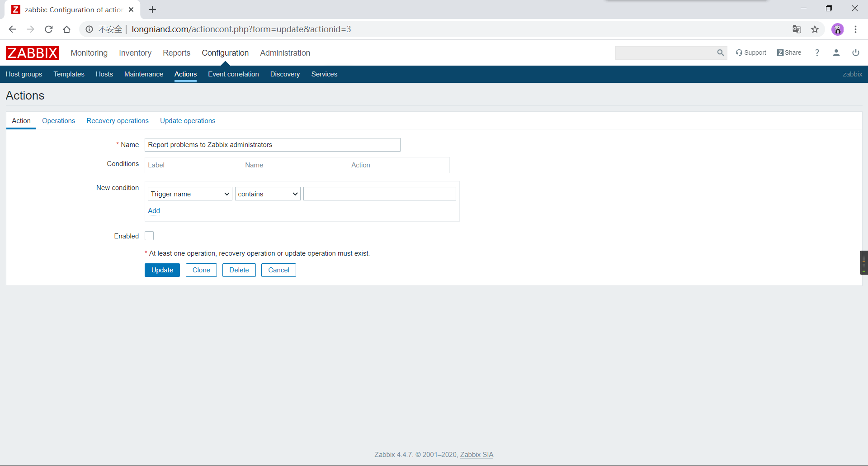The image size is (868, 466).
Task: Open a new browser tab
Action: pos(152,10)
